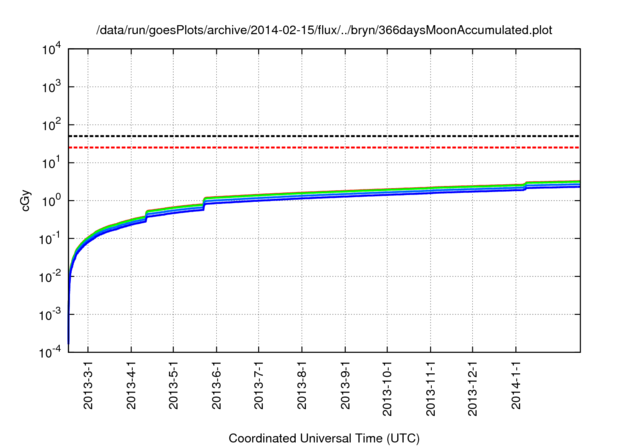Click the 10^-4 y-axis tick label
The image size is (640, 448).
(x=48, y=352)
